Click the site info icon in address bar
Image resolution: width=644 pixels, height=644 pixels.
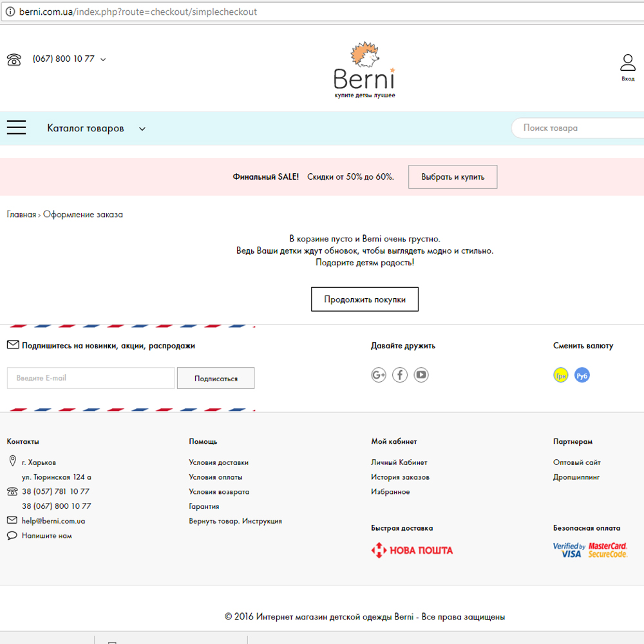10,12
